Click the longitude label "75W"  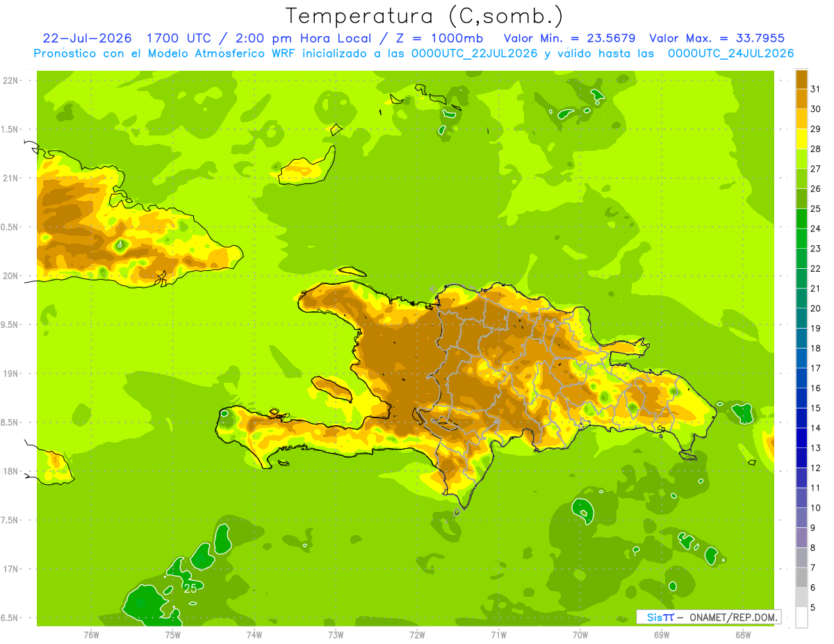pos(173,635)
